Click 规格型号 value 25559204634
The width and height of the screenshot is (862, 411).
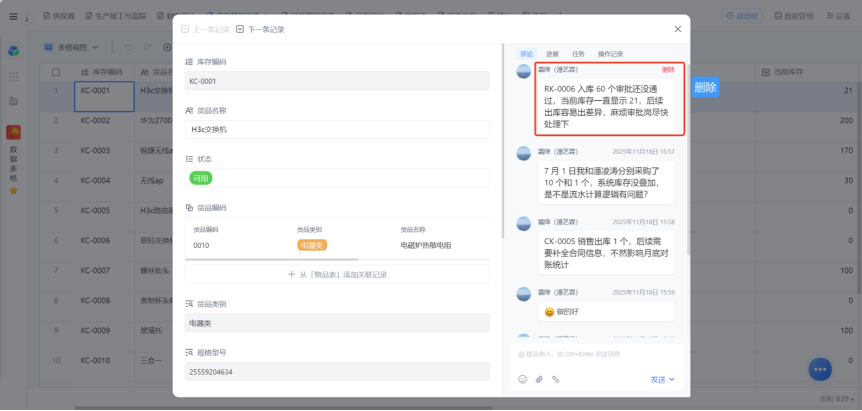337,372
